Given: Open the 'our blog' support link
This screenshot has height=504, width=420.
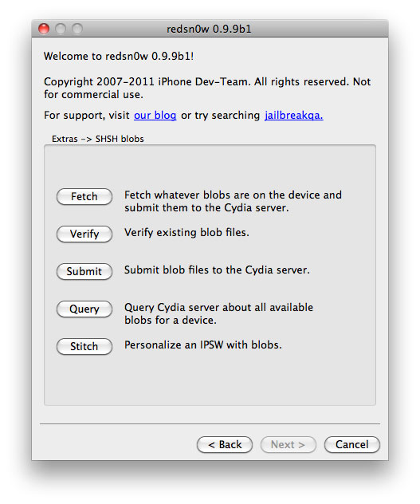Looking at the screenshot, I should click(155, 115).
